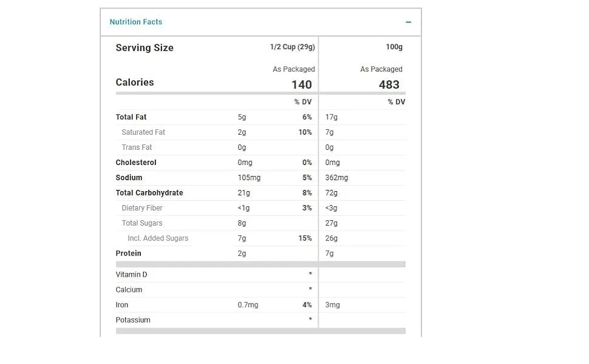589x364 pixels.
Task: Click the Dietary Fiber row label
Action: point(142,208)
